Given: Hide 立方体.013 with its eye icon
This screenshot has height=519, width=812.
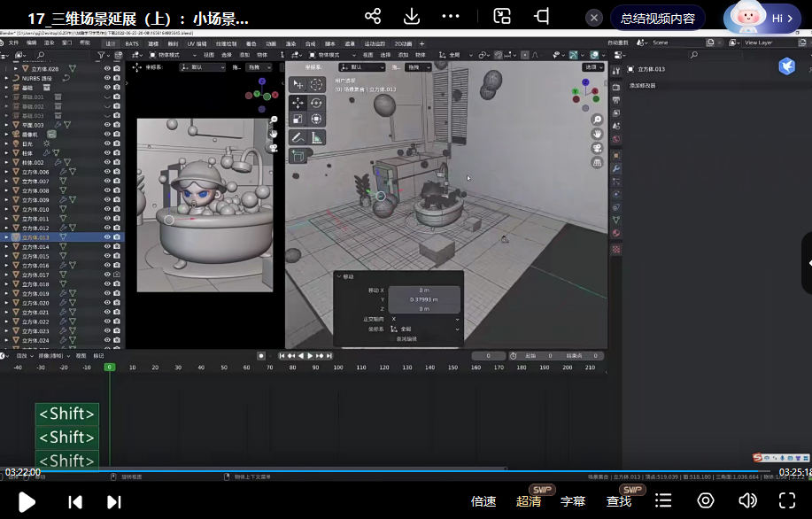Looking at the screenshot, I should 107,237.
